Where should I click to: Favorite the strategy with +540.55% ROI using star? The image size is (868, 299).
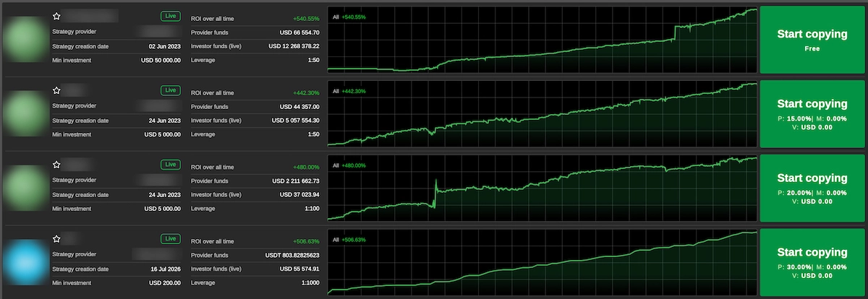pos(56,15)
